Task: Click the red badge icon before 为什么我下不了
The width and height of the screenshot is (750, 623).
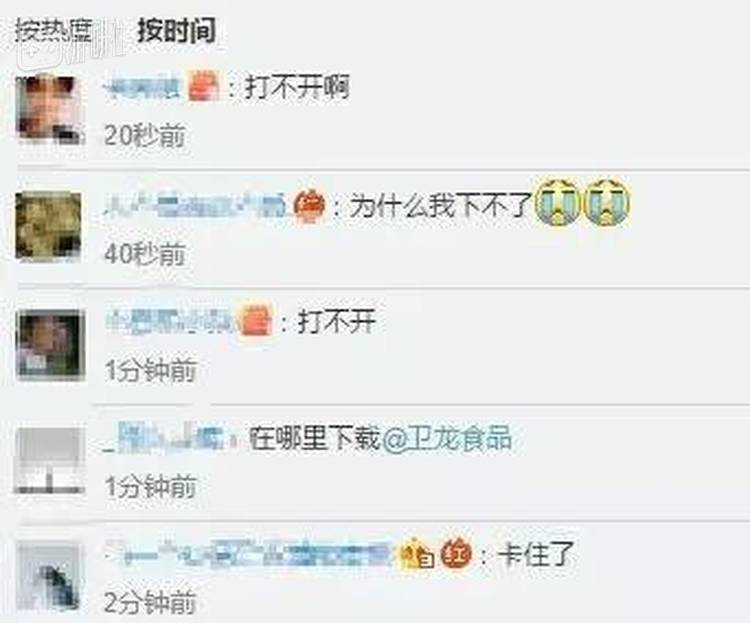Action: 310,207
